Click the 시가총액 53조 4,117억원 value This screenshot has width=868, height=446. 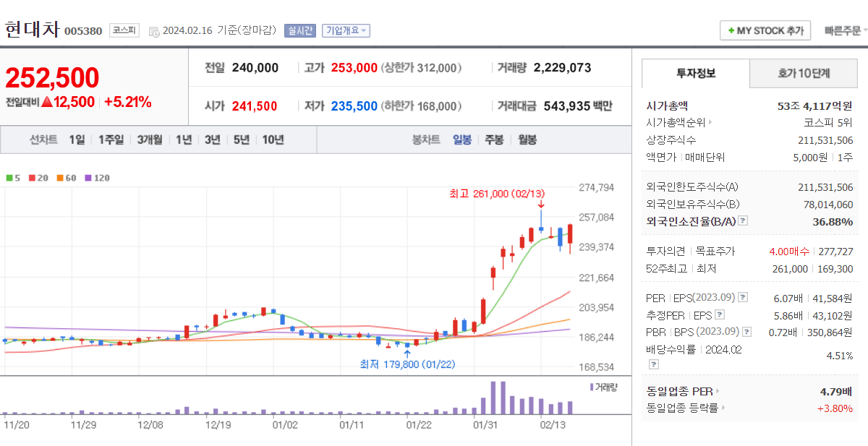[x=814, y=106]
